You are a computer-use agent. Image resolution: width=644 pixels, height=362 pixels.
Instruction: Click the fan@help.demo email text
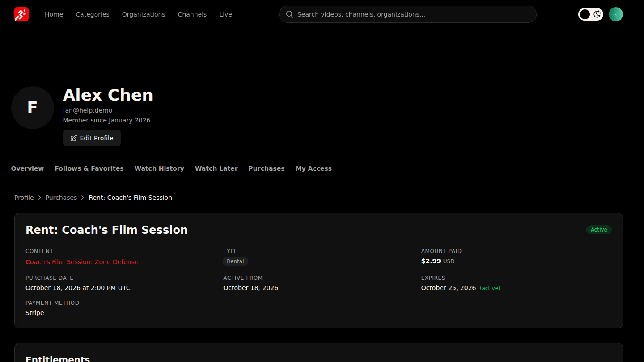pos(88,110)
